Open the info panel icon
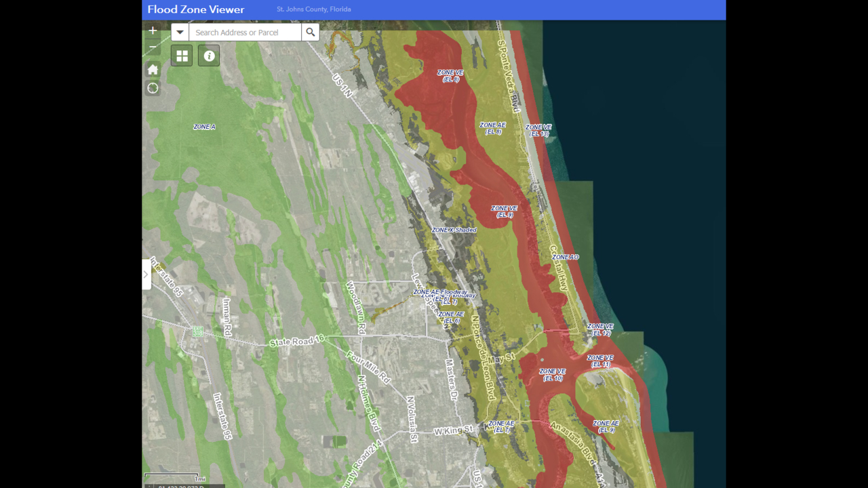The height and width of the screenshot is (488, 868). point(209,56)
